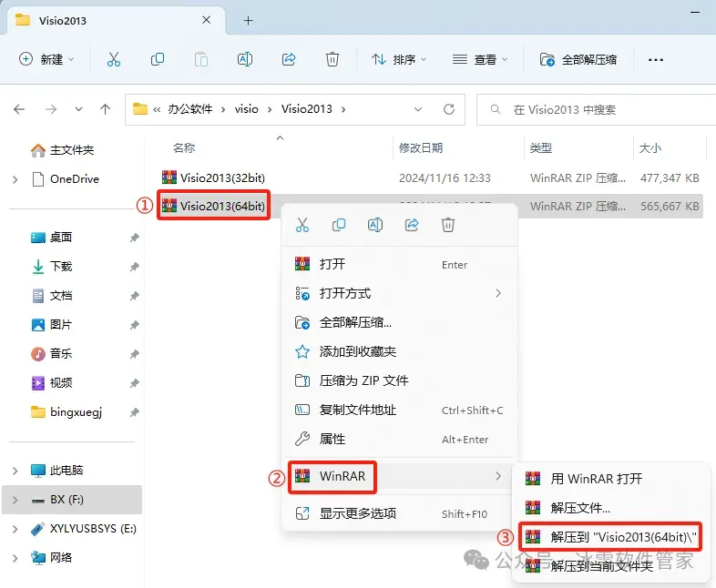Open 桌面 in the sidebar
The image size is (716, 588).
pyautogui.click(x=52, y=238)
